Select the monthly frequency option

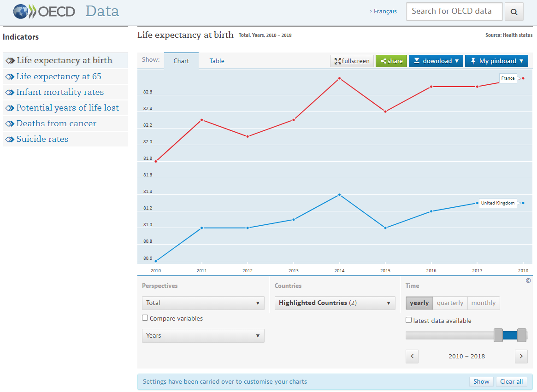(x=483, y=303)
